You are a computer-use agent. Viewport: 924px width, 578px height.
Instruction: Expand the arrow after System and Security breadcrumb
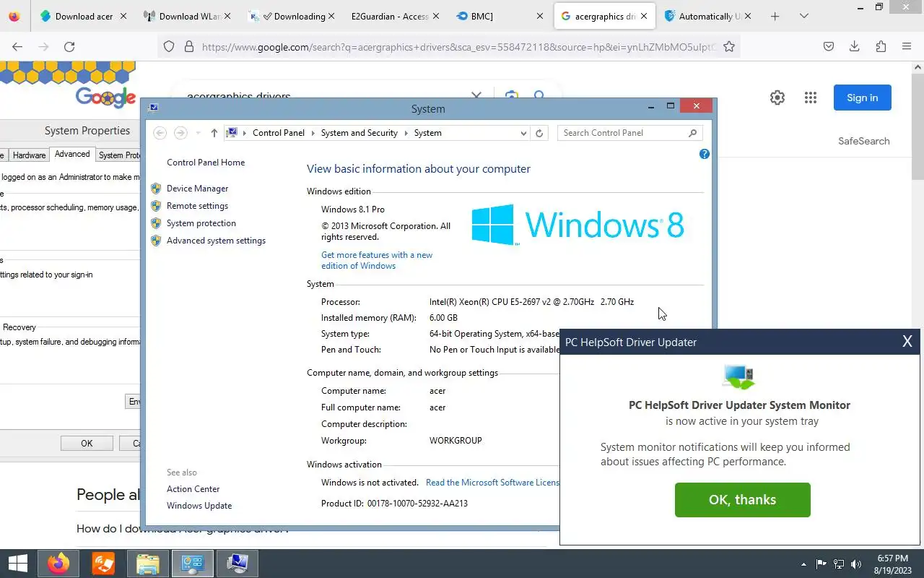coord(406,133)
